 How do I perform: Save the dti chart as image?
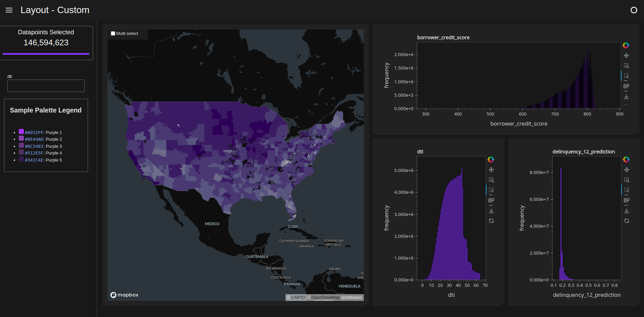click(491, 211)
